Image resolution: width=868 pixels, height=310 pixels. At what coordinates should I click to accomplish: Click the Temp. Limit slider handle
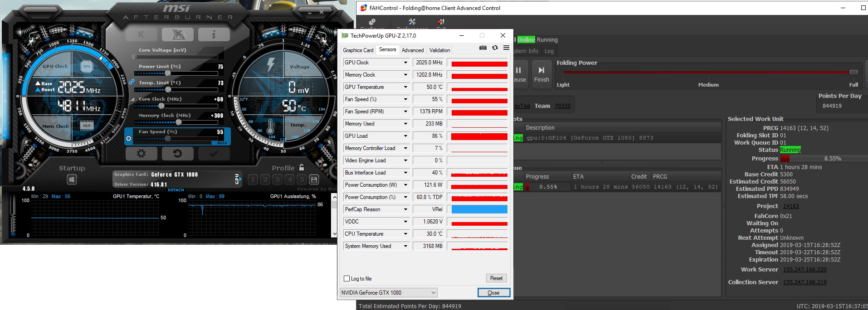pyautogui.click(x=168, y=90)
